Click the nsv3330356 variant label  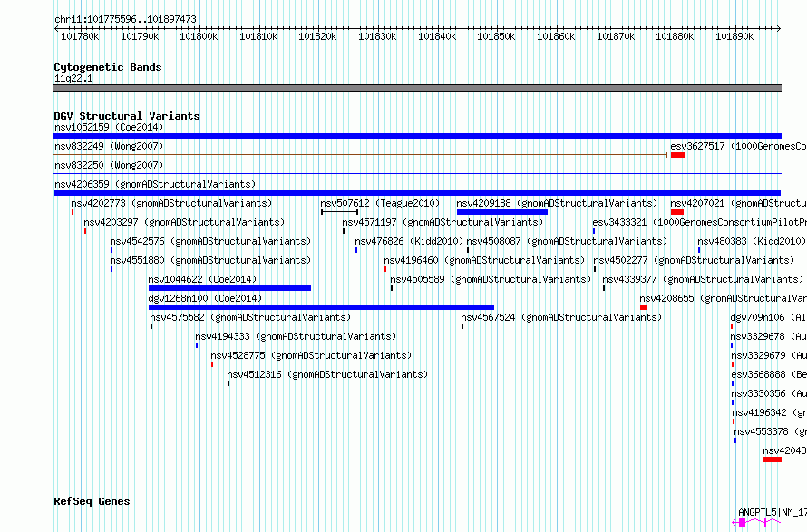pyautogui.click(x=769, y=393)
